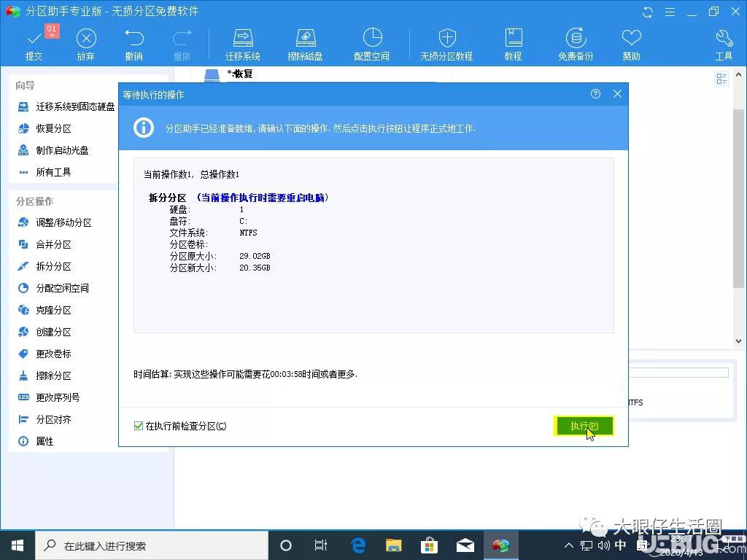
Task: Choose 分配空闲空间 operation
Action: [53, 288]
